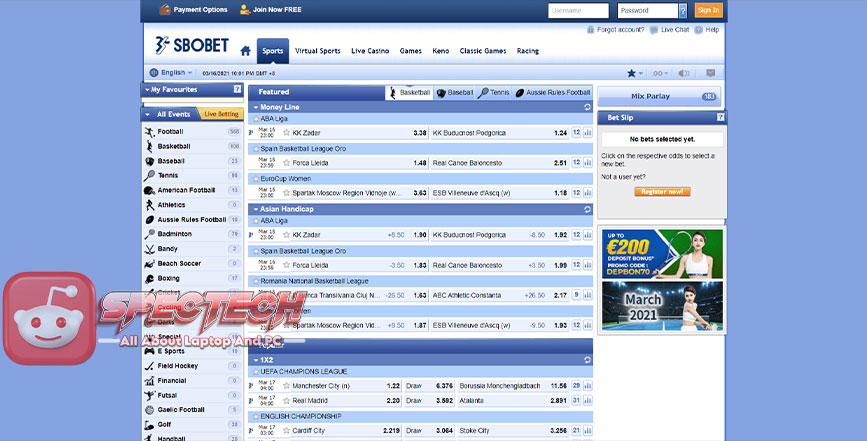Switch to the Live Betting tab
Image resolution: width=867 pixels, height=441 pixels.
click(x=221, y=114)
